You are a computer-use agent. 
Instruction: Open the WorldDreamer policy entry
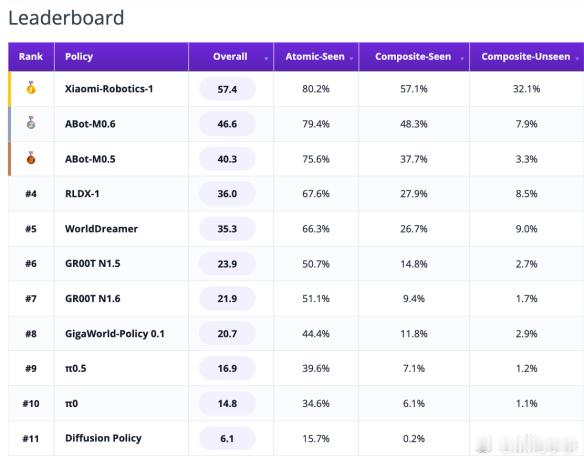(101, 229)
